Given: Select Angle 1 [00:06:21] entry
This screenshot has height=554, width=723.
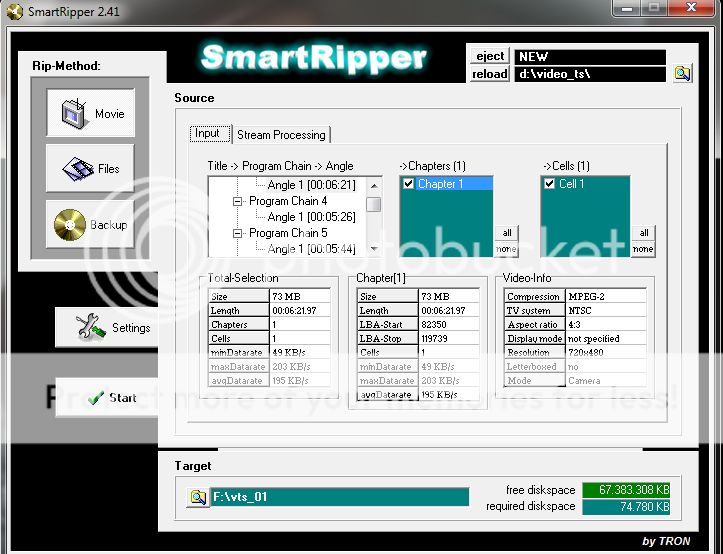Looking at the screenshot, I should pos(312,185).
